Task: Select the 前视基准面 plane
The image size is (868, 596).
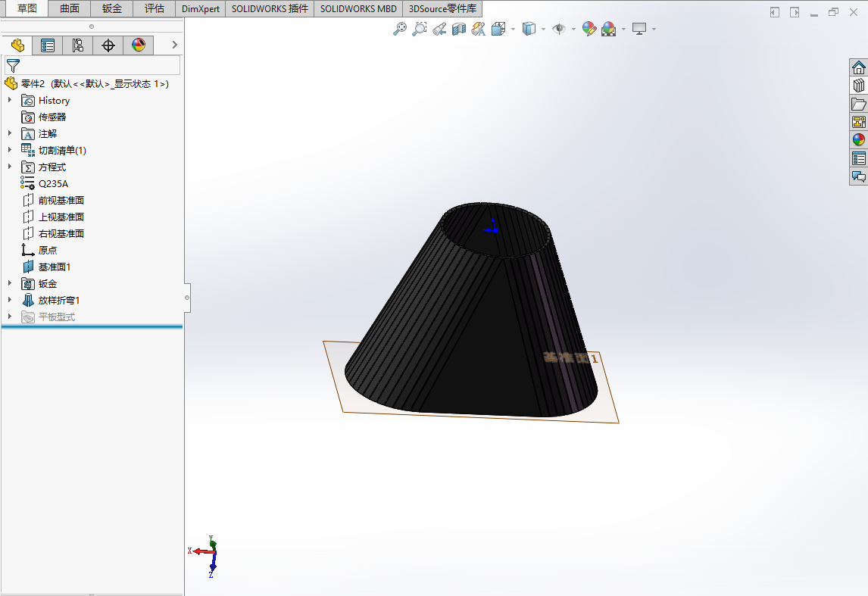Action: (x=61, y=200)
